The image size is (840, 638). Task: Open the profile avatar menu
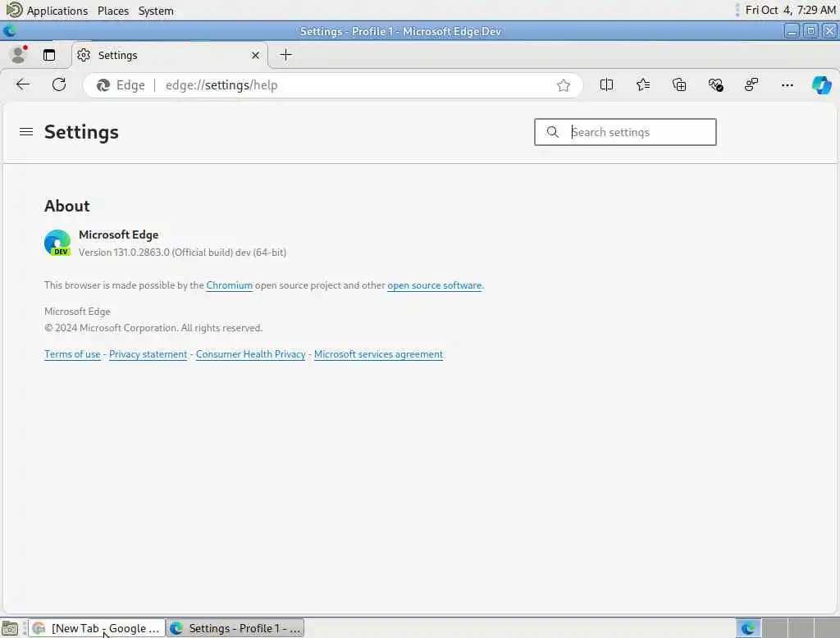(x=19, y=55)
